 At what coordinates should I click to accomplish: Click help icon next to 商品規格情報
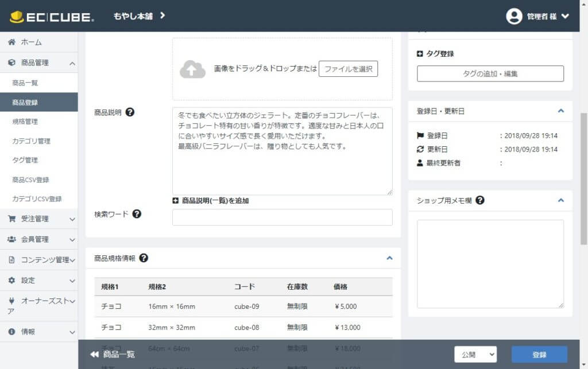tap(144, 258)
